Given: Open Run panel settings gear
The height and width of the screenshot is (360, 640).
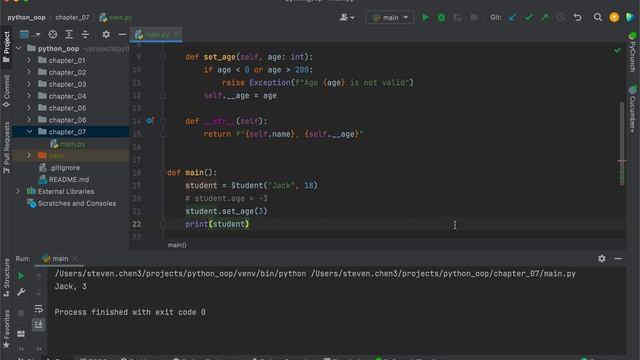Looking at the screenshot, I should pyautogui.click(x=602, y=259).
